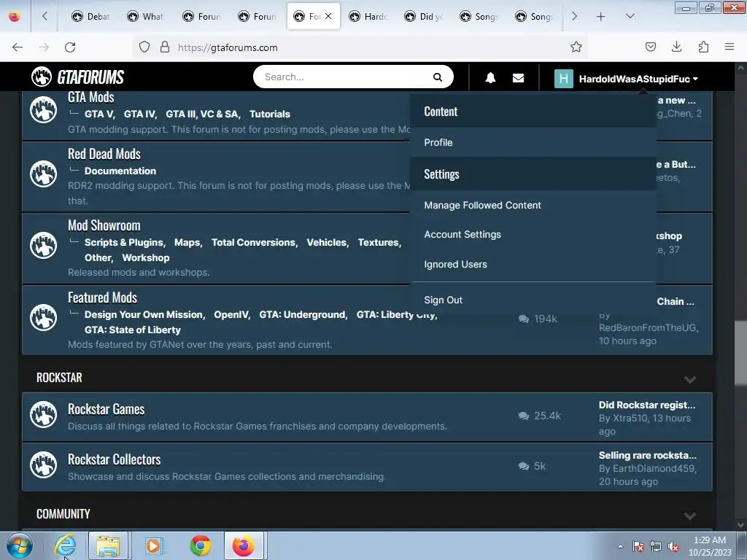Viewport: 747px width, 560px height.
Task: Click the browser back arrow
Action: tap(18, 47)
